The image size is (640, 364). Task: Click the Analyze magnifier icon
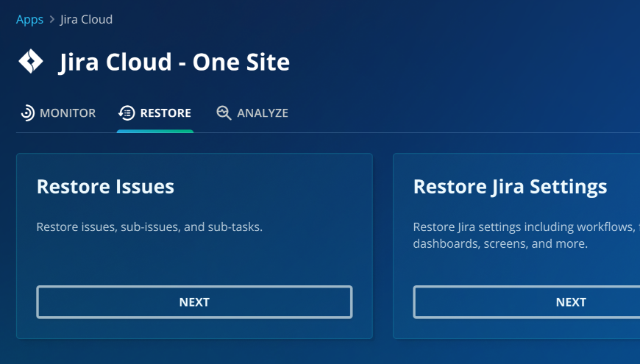click(x=224, y=113)
